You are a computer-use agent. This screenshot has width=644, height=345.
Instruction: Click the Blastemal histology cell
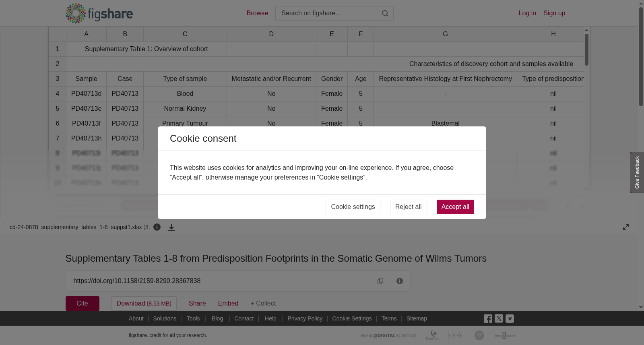(445, 124)
